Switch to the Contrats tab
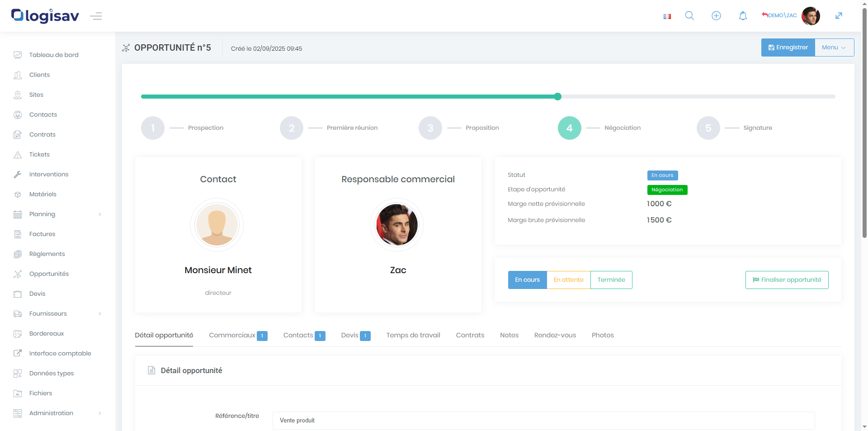The width and height of the screenshot is (868, 431). point(470,335)
